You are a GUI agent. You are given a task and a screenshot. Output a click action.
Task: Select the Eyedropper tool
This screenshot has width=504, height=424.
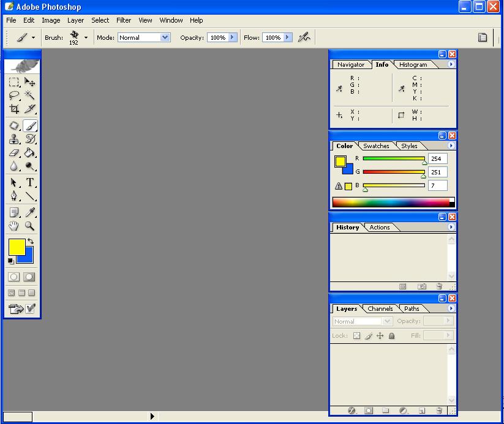29,212
